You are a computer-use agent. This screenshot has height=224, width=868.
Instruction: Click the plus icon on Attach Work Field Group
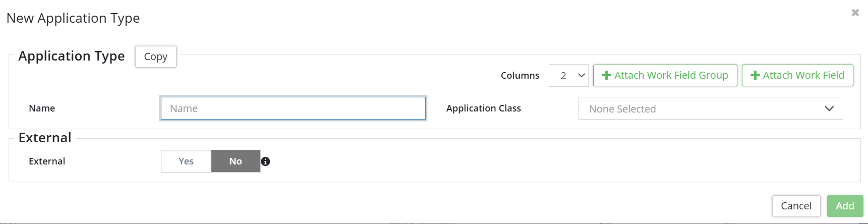pos(606,75)
